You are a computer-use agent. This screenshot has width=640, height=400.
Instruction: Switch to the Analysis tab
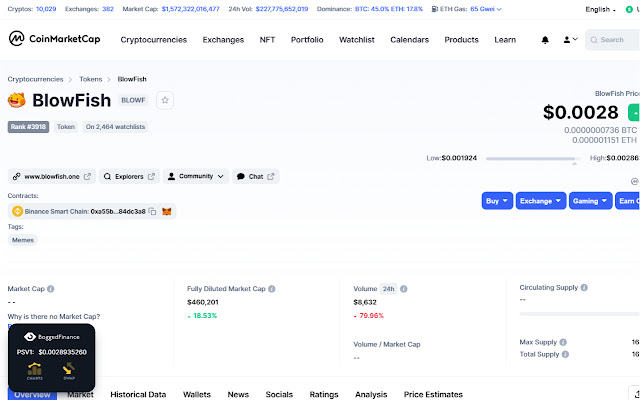371,394
